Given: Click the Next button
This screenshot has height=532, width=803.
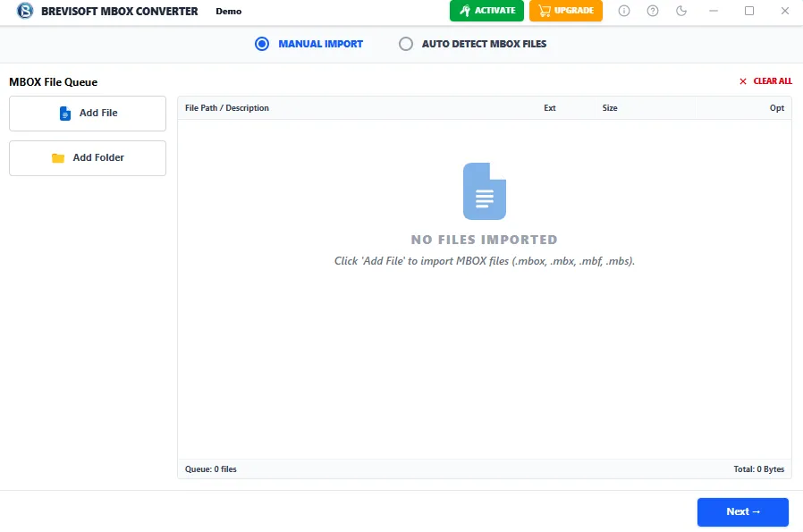Looking at the screenshot, I should coord(742,512).
